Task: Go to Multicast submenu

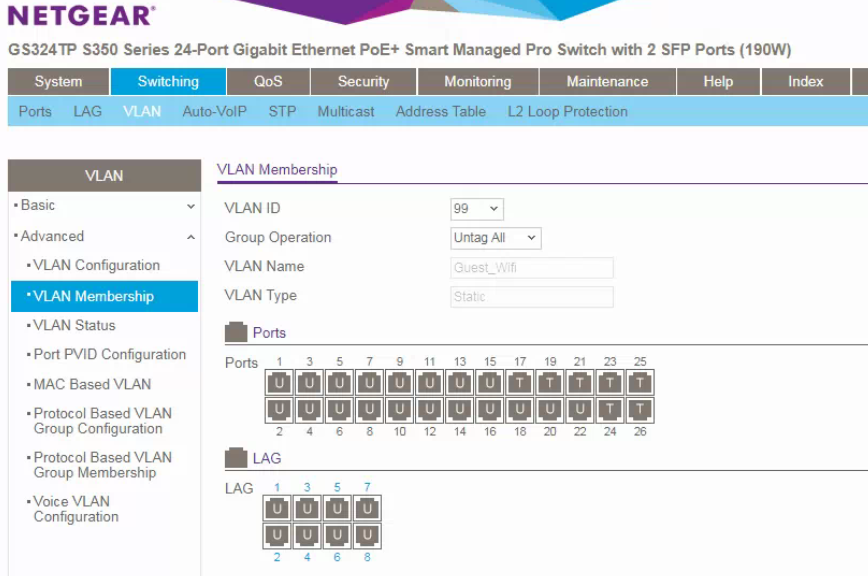Action: (x=346, y=111)
